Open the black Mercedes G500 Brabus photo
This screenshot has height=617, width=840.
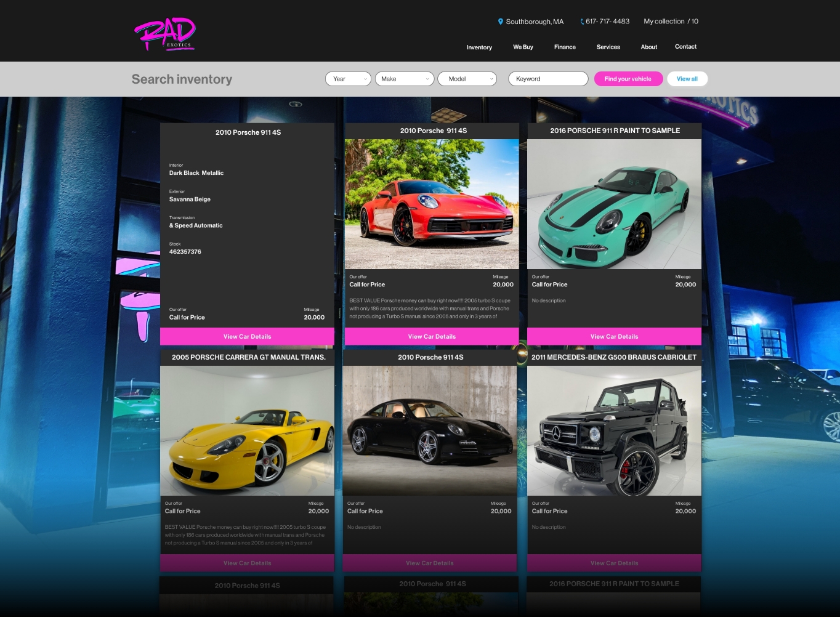tap(614, 430)
